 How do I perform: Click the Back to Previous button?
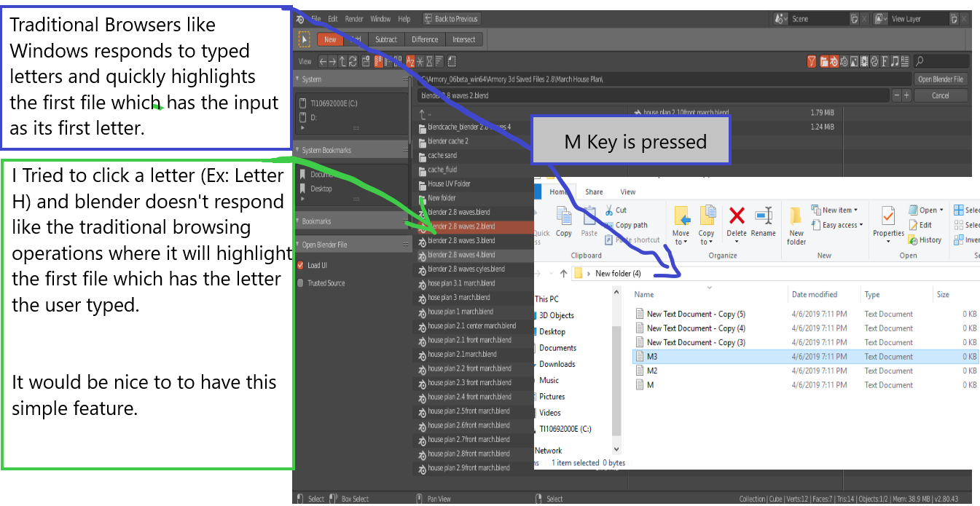(451, 19)
